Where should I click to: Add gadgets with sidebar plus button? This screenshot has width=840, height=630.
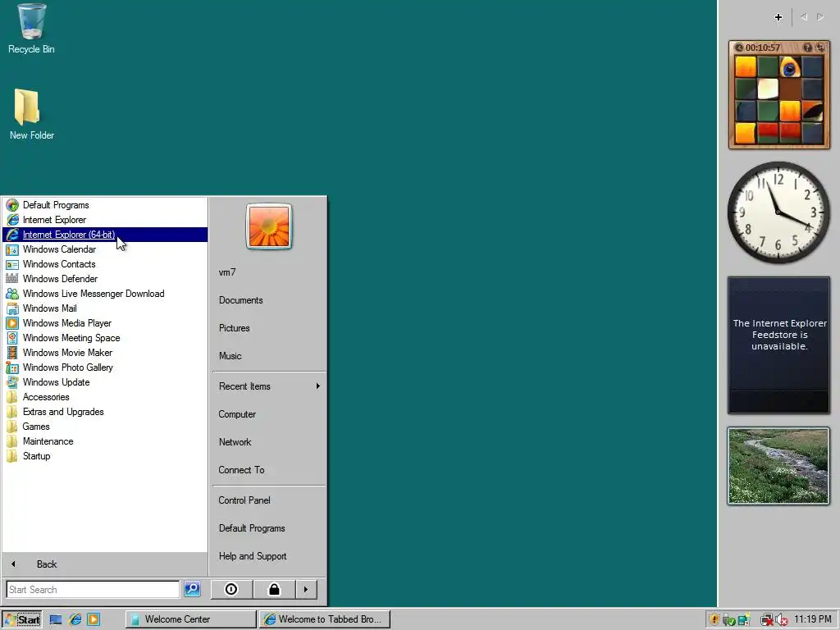coord(778,17)
